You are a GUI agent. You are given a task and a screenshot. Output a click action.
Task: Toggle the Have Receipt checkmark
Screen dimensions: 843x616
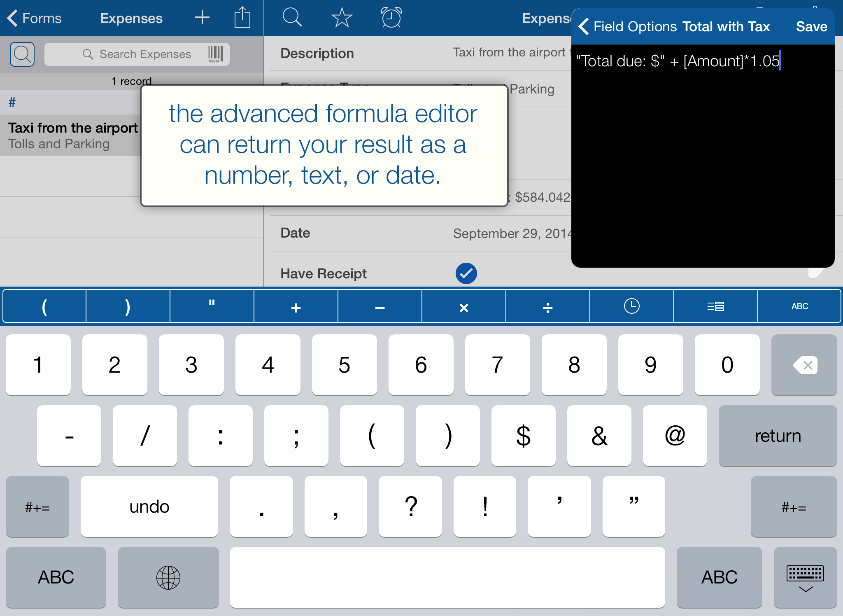coord(466,273)
